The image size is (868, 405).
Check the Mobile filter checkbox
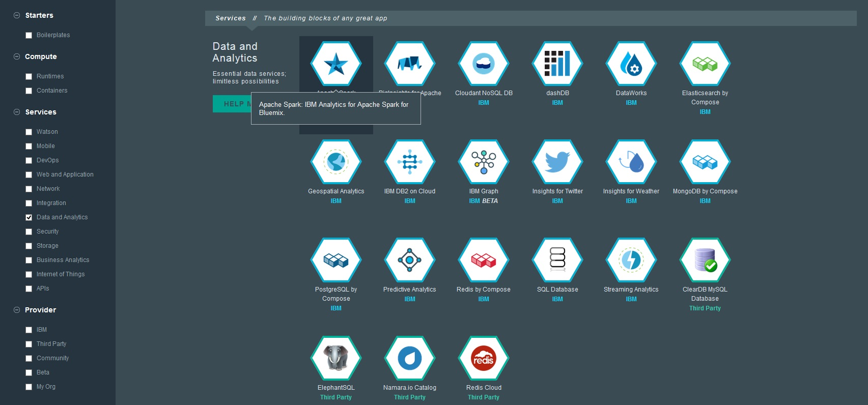click(x=29, y=147)
